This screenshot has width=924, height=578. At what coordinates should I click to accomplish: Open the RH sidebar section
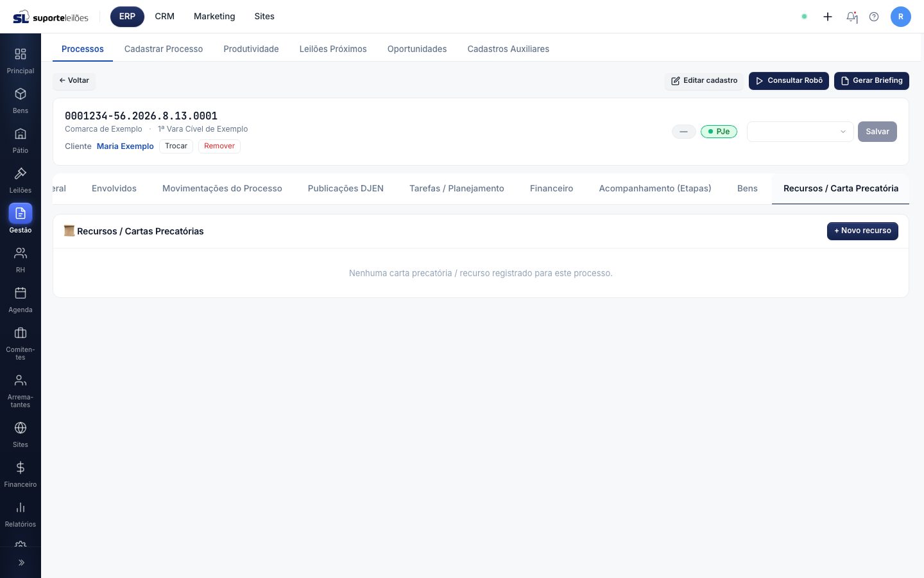tap(21, 260)
